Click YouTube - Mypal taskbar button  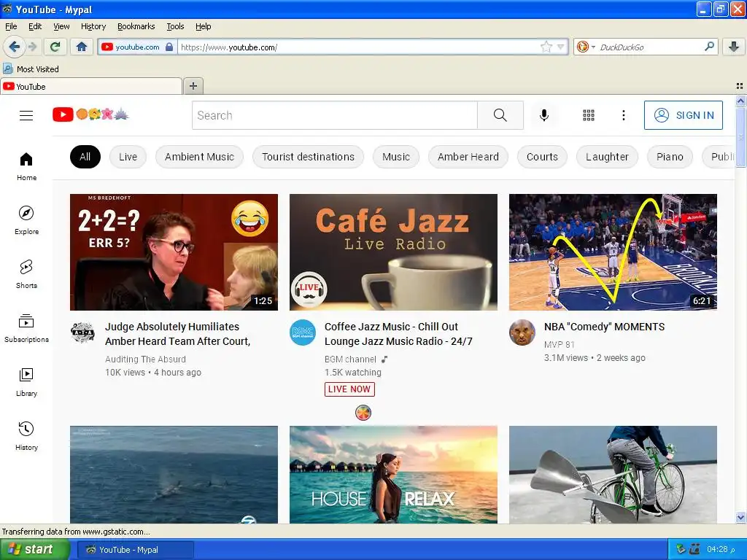(135, 550)
